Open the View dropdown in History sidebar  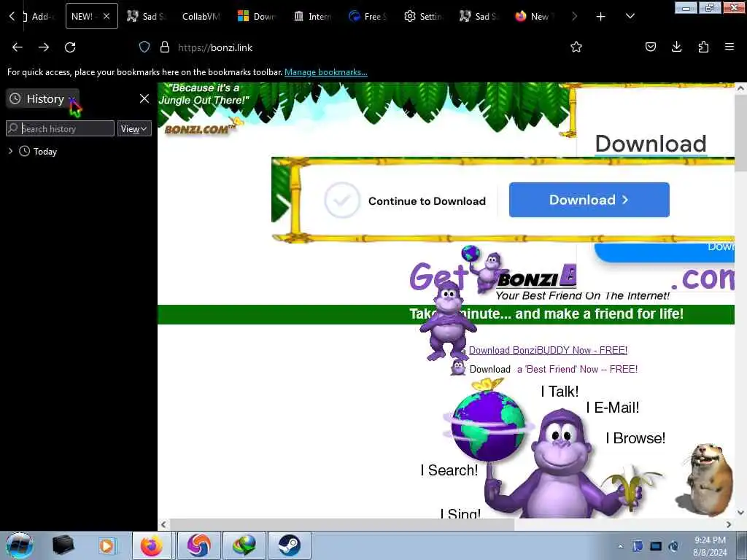click(134, 128)
